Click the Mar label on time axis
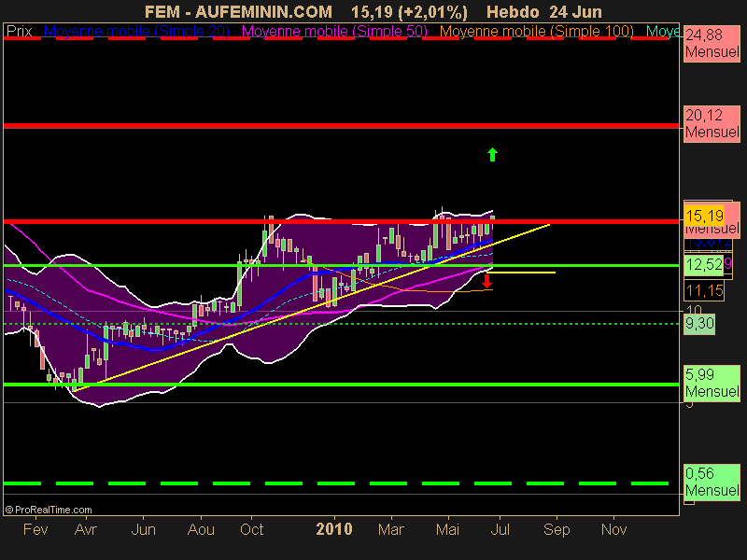 click(391, 529)
